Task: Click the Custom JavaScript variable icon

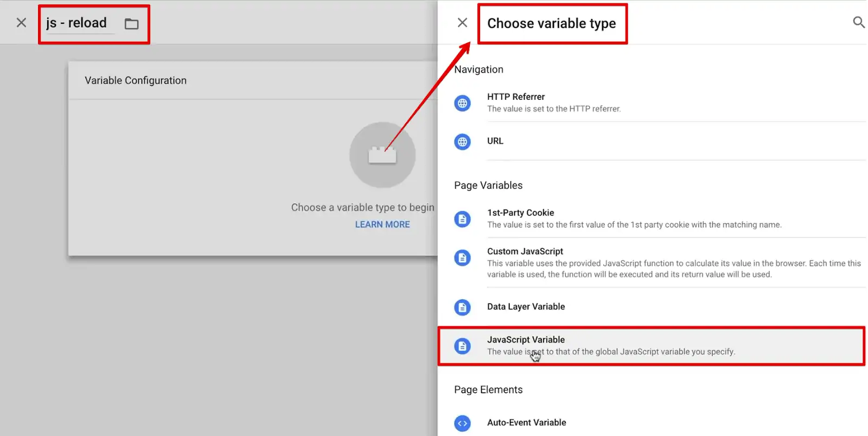Action: pyautogui.click(x=462, y=257)
